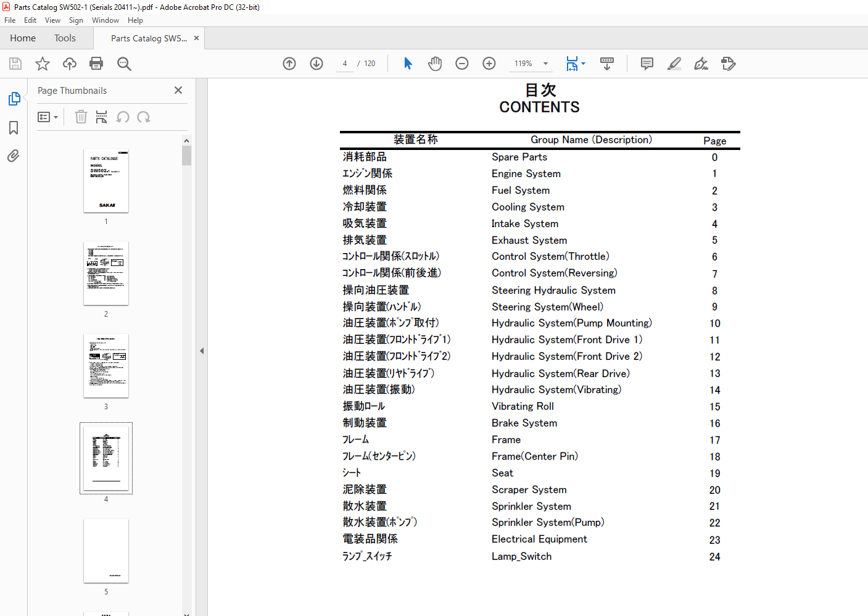Screen dimensions: 868x616
Task: Click 'Hydraulic System(Rear Drive)' text
Action: click(561, 374)
